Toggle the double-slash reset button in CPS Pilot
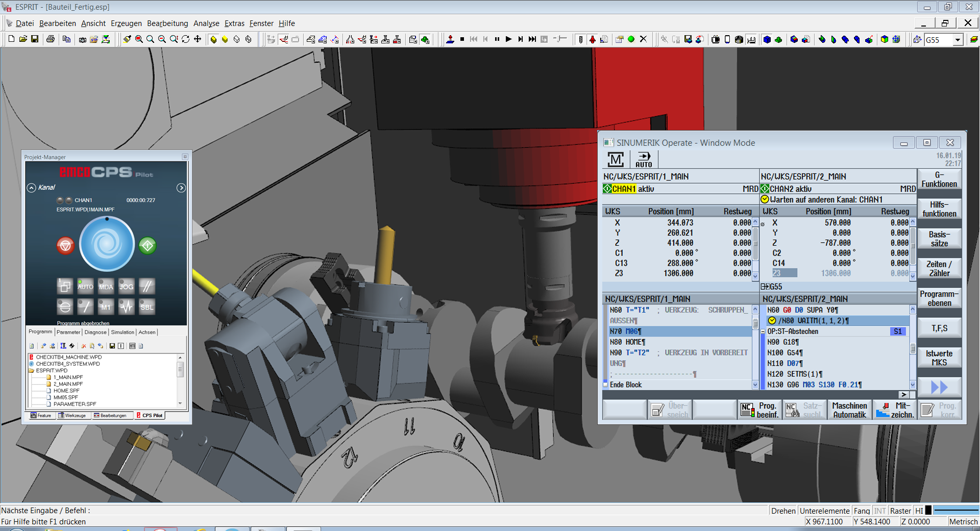The height and width of the screenshot is (531, 980). [x=146, y=286]
